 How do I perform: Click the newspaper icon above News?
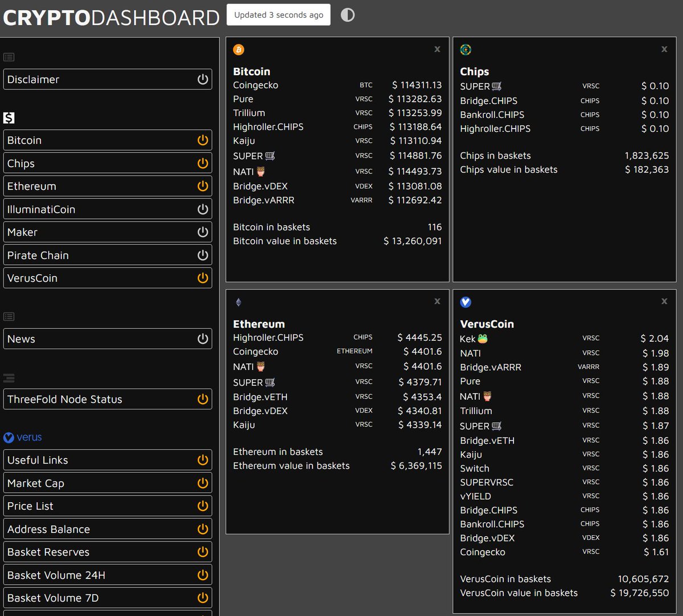point(9,316)
